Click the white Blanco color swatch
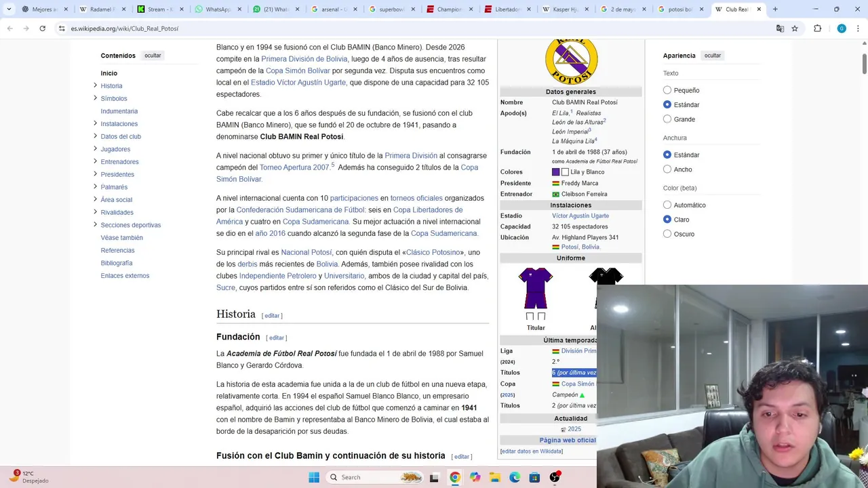This screenshot has width=868, height=488. pyautogui.click(x=565, y=172)
